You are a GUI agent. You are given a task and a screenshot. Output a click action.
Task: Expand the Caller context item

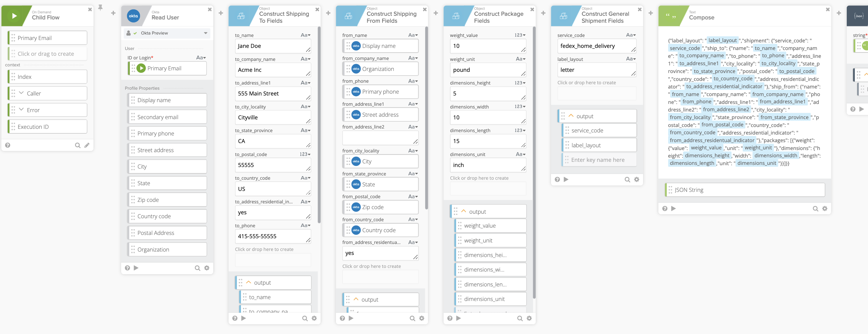click(x=21, y=93)
